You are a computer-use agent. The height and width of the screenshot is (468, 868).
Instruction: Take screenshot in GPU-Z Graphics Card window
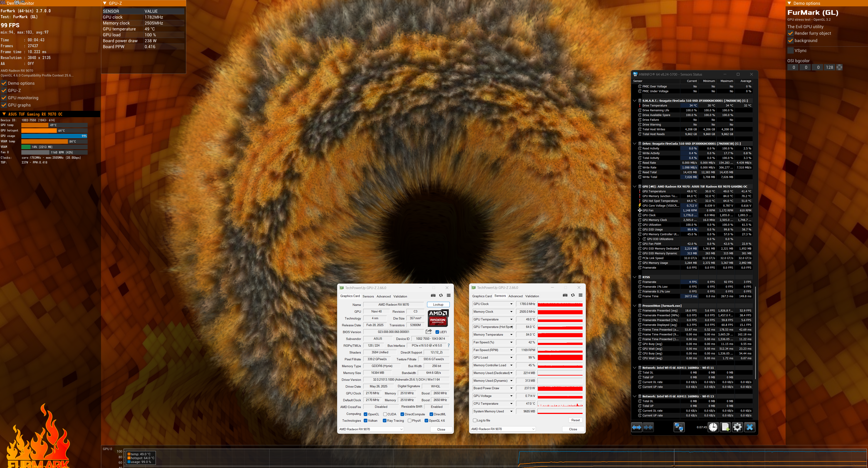433,295
